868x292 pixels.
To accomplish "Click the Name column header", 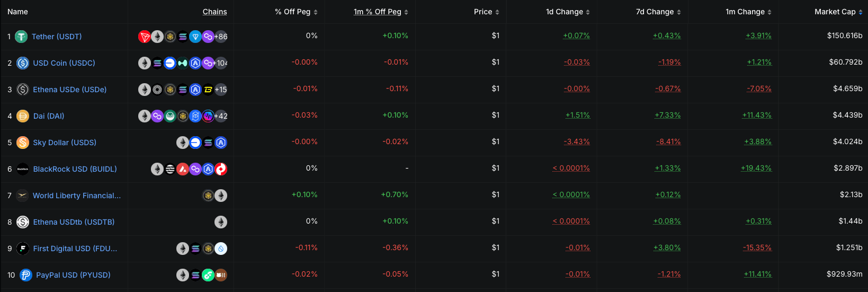I will 17,12.
